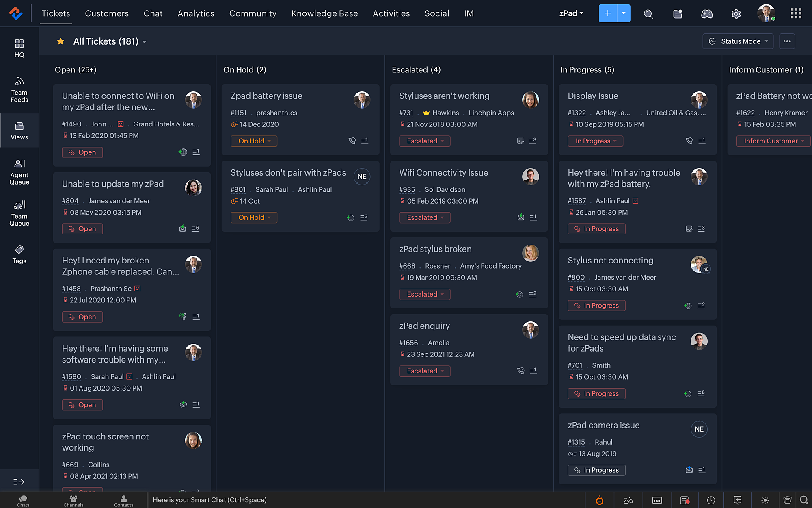Toggle favorite star for All Tickets

click(x=60, y=41)
